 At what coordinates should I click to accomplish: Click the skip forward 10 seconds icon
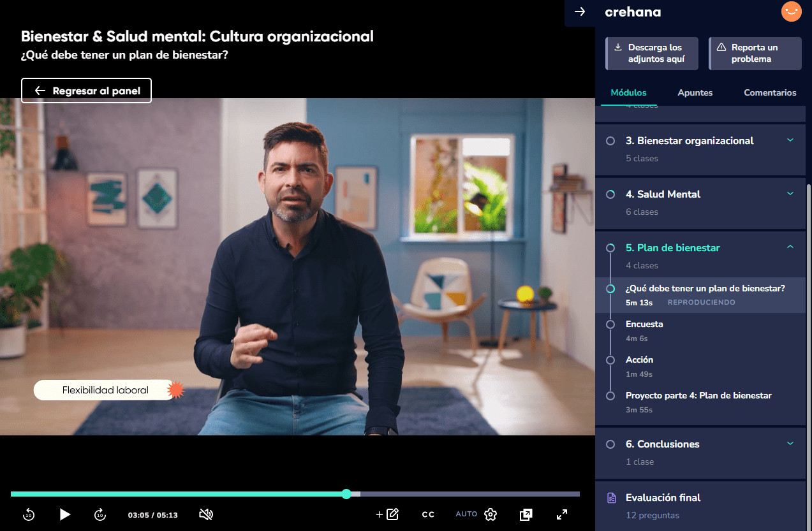[x=100, y=514]
